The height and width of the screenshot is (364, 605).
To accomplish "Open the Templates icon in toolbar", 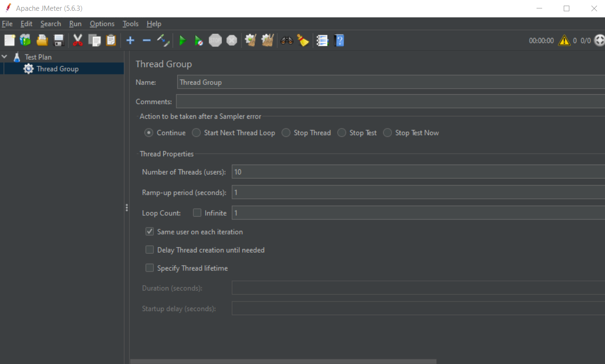I will (25, 41).
